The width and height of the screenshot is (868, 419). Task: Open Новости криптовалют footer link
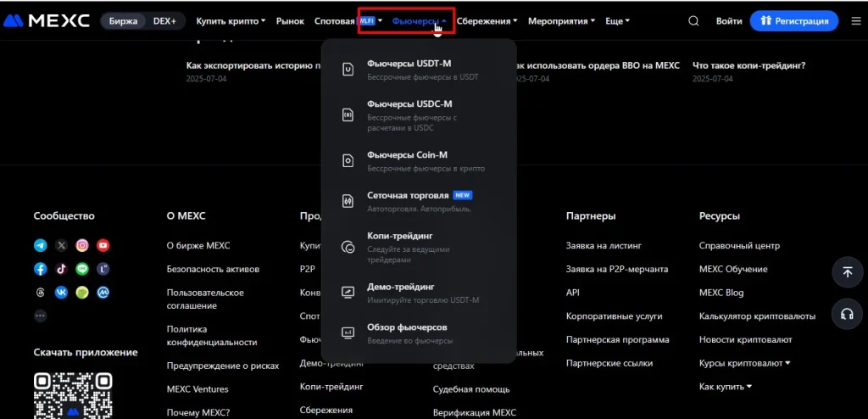pyautogui.click(x=746, y=340)
